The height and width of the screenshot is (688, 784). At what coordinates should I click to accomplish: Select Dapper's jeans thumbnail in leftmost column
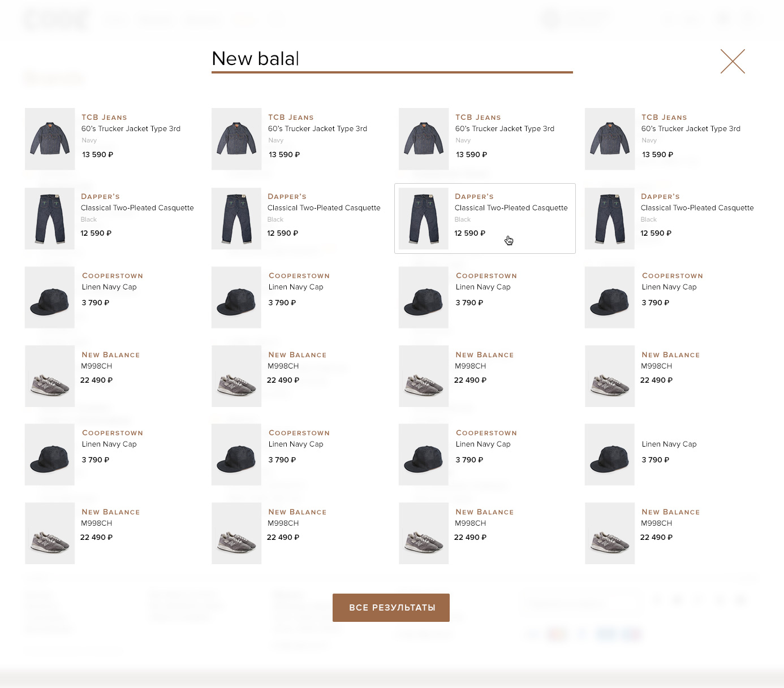click(50, 218)
